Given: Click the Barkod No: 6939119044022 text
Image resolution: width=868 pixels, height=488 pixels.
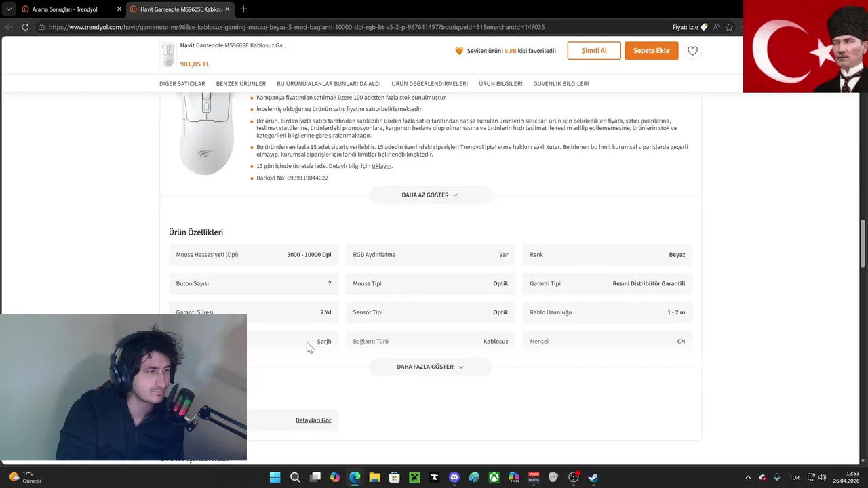Looking at the screenshot, I should tap(292, 178).
